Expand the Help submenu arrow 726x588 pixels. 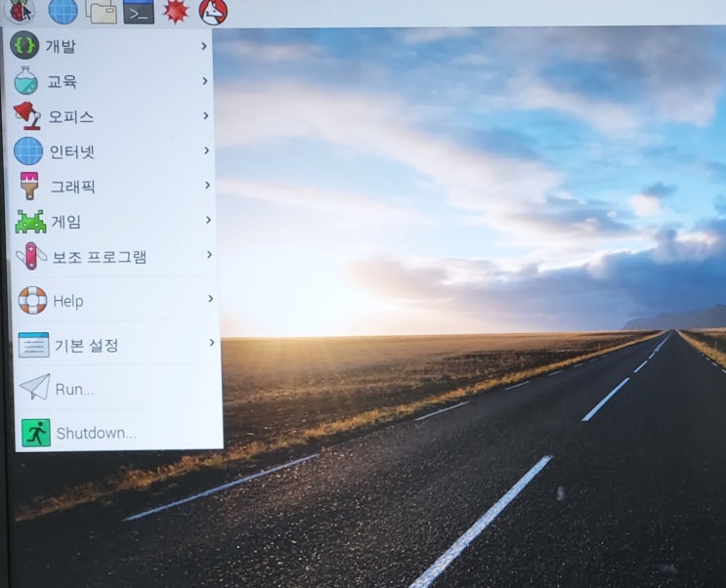pyautogui.click(x=211, y=299)
